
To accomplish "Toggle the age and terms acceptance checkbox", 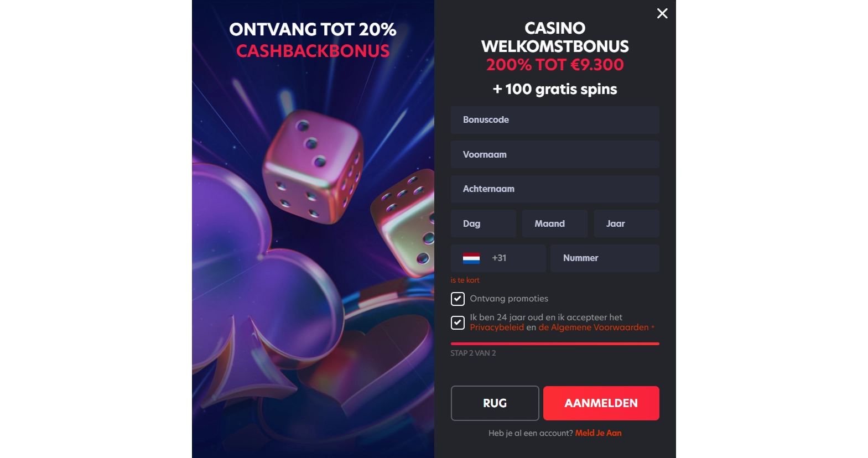I will point(458,322).
